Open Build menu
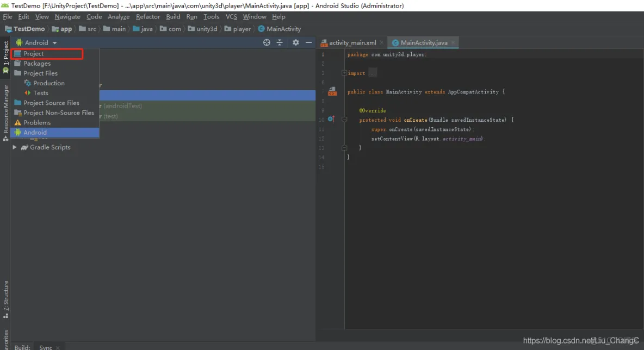 coord(173,17)
